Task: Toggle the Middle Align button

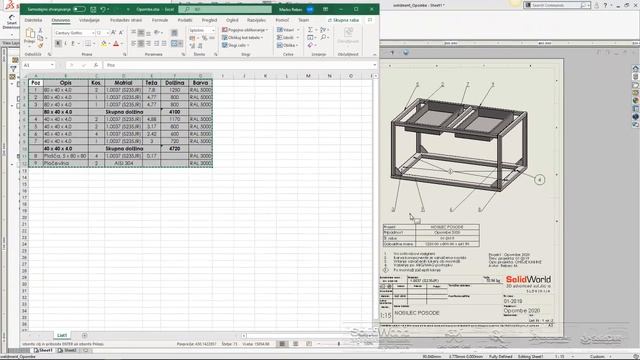Action: point(141,33)
